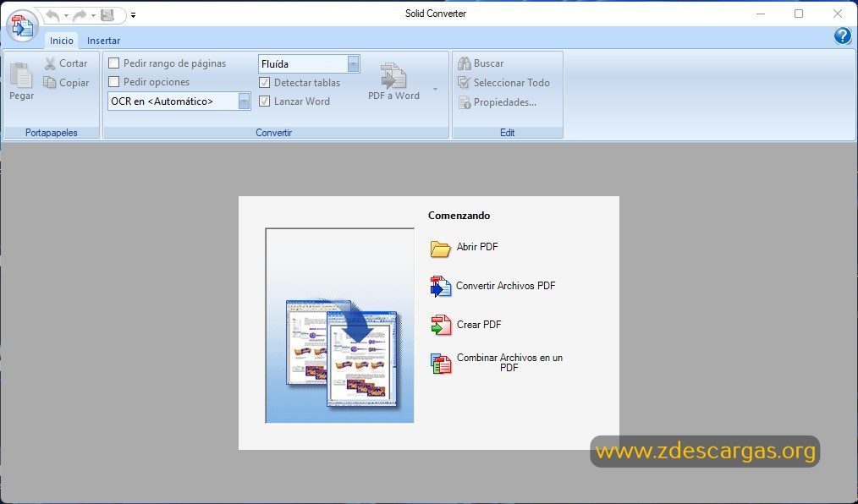Expand the Customize Quick Access Toolbar arrow

click(133, 15)
